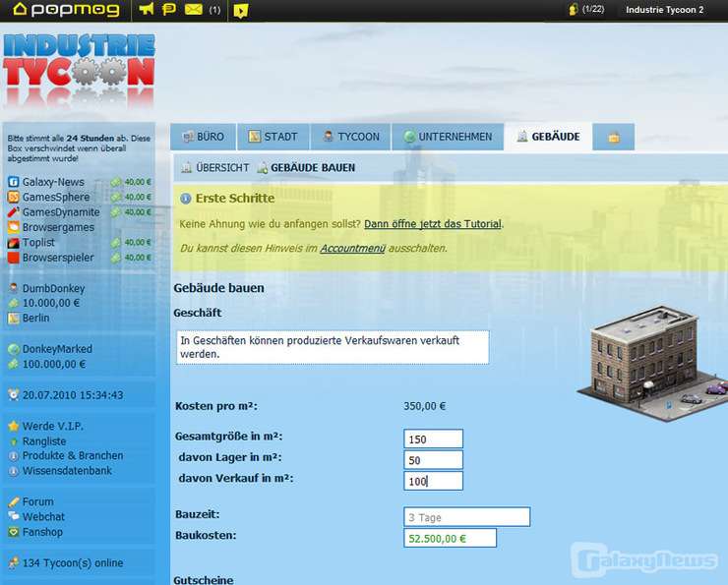Image resolution: width=728 pixels, height=585 pixels.
Task: Switch to the UNTERNEHMEN tab
Action: point(448,137)
